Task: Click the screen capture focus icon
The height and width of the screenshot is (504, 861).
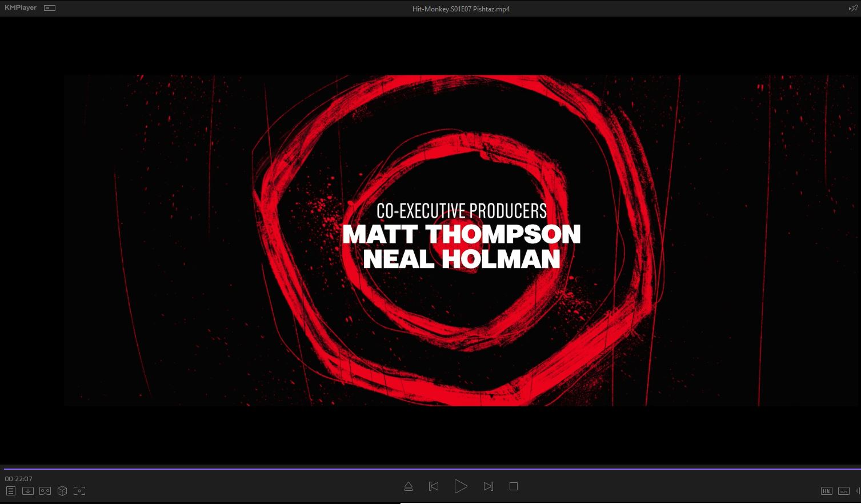Action: [x=79, y=491]
